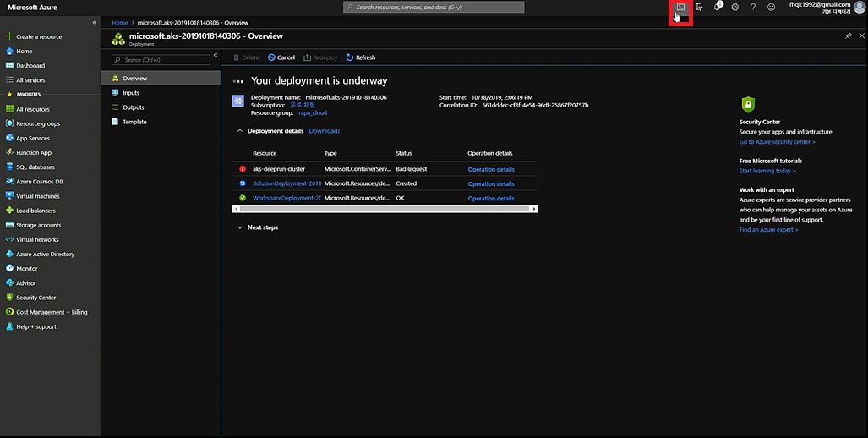Open the rapa_cloud resource group link
Viewport: 868px width, 438px height.
coord(313,113)
